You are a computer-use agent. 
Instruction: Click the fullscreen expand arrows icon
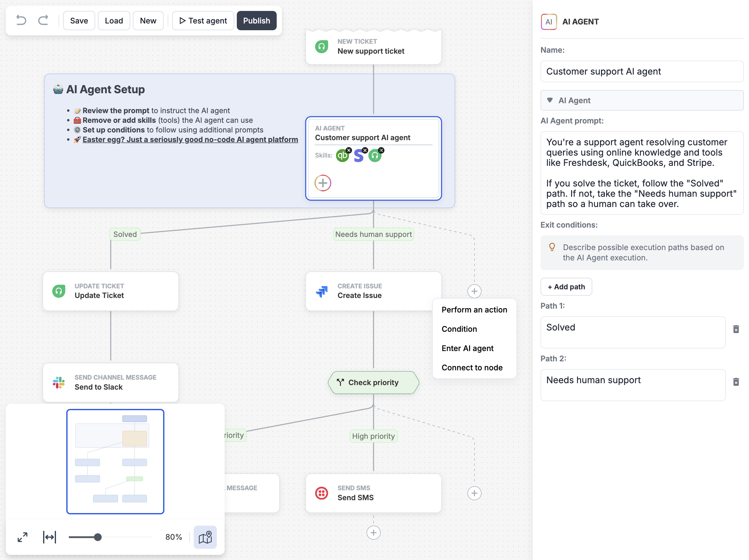pyautogui.click(x=22, y=537)
